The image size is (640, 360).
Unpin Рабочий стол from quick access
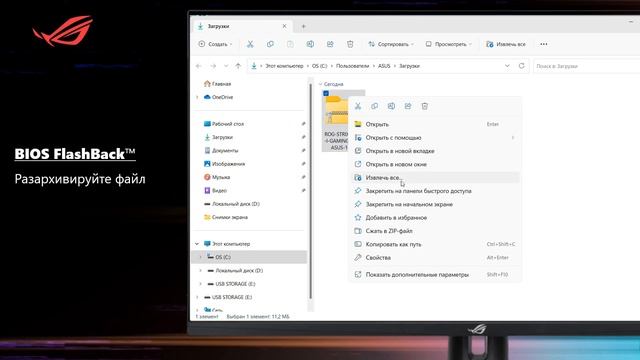point(303,124)
